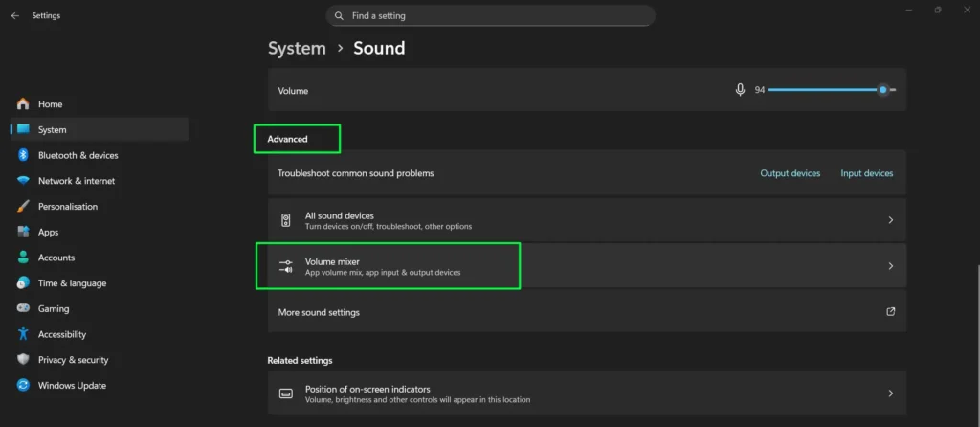
Task: Troubleshoot Input devices link
Action: click(867, 173)
